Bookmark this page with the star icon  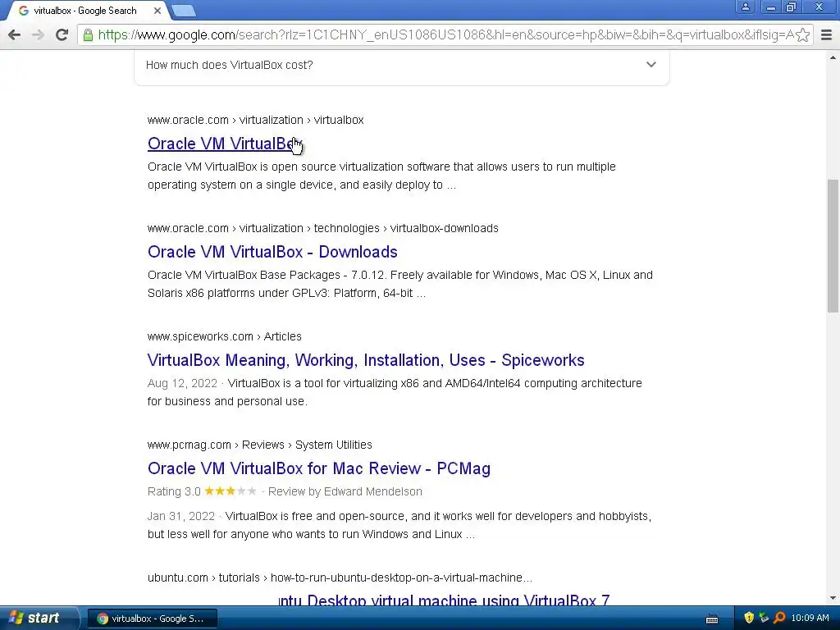pos(802,34)
